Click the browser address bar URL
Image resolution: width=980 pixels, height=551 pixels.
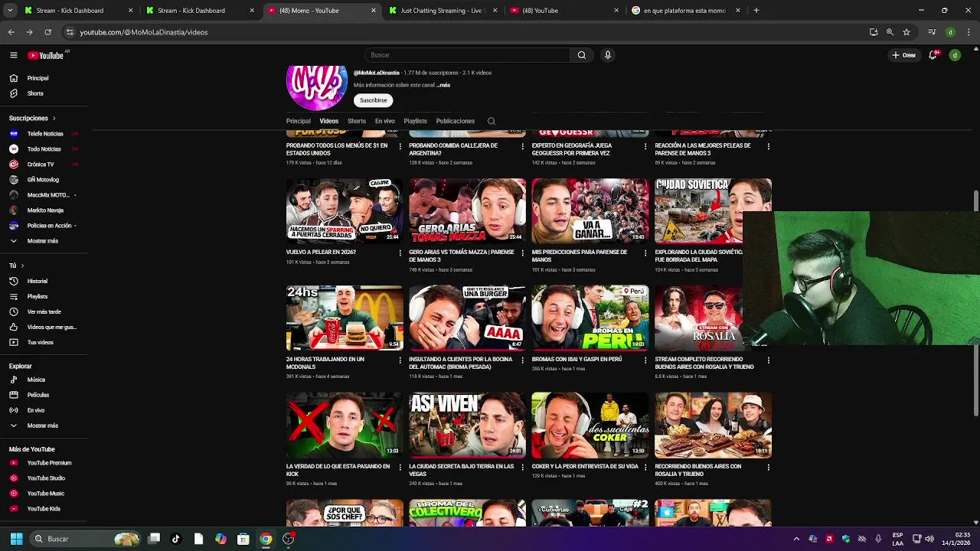[x=144, y=32]
